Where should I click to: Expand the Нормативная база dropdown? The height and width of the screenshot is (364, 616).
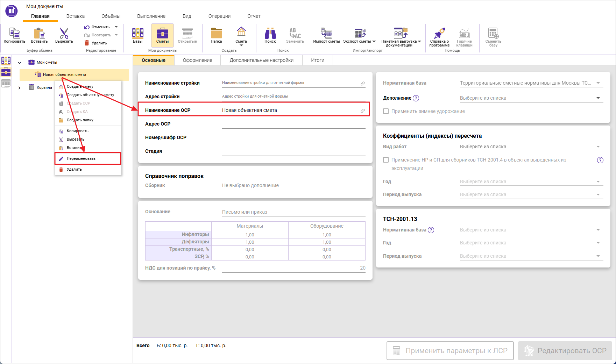598,83
